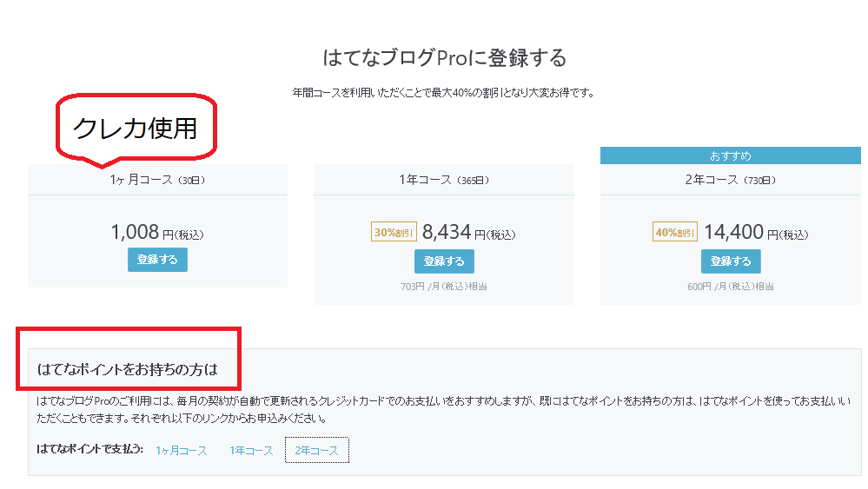Click the 14,400 円 price text

[756, 232]
